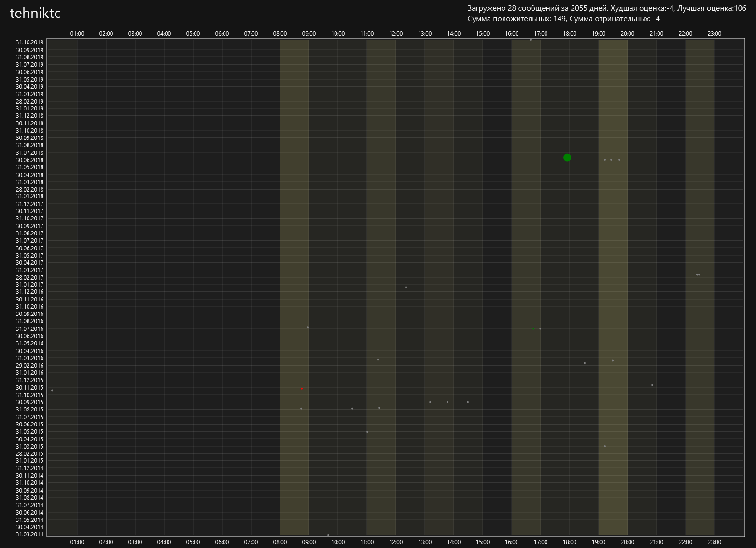
Task: Click date label 31.03.2014
Action: click(x=29, y=534)
